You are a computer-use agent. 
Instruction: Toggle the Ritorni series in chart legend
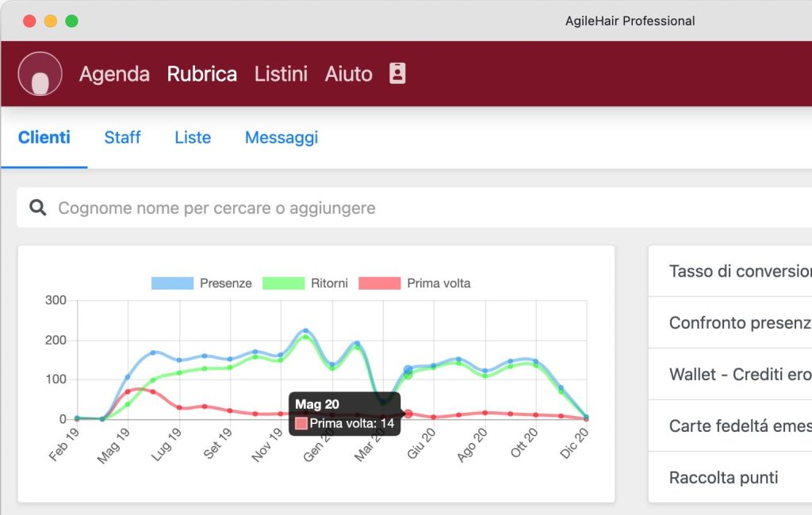308,283
